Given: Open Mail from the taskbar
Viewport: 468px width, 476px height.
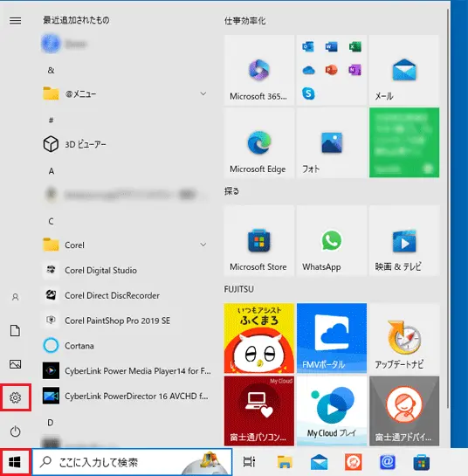Looking at the screenshot, I should 319,462.
